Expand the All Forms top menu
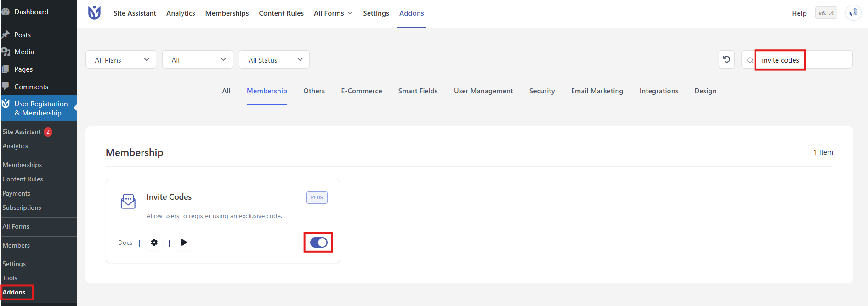The height and width of the screenshot is (306, 868). 333,13
